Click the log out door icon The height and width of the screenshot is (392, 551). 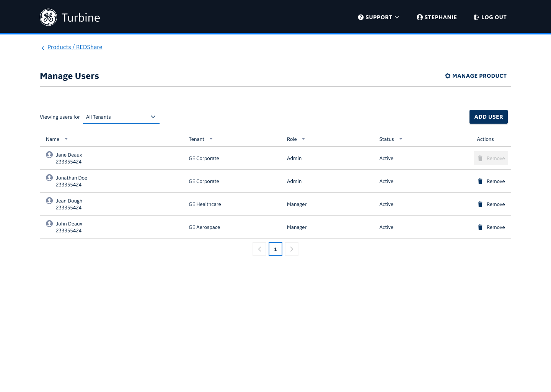point(476,17)
